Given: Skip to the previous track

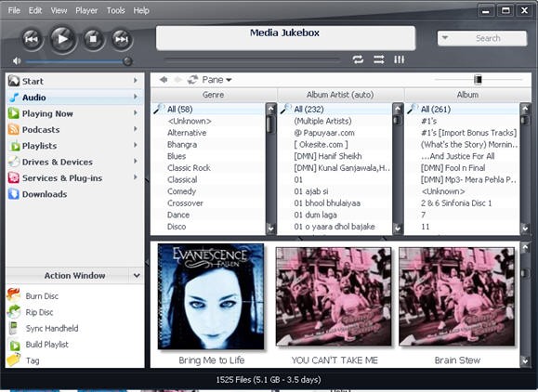Looking at the screenshot, I should pyautogui.click(x=32, y=39).
